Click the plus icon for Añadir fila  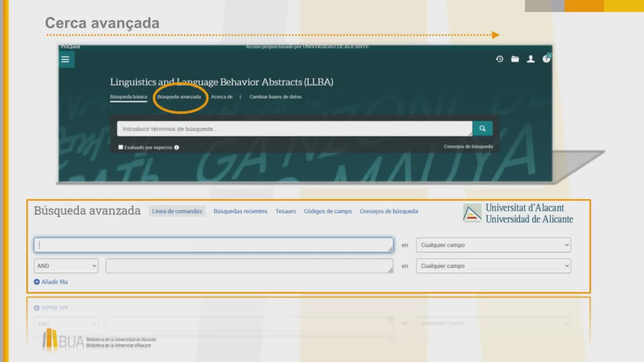(37, 282)
